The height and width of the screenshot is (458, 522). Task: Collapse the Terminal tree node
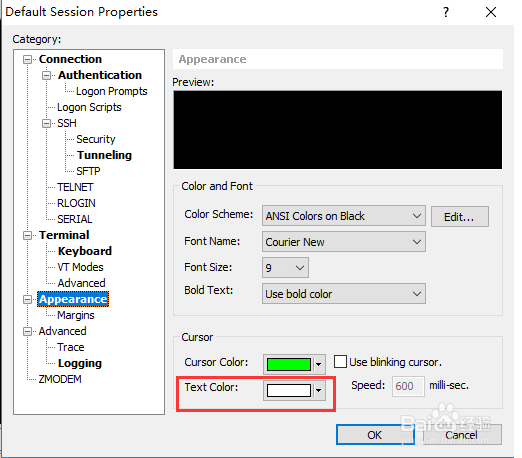point(28,236)
